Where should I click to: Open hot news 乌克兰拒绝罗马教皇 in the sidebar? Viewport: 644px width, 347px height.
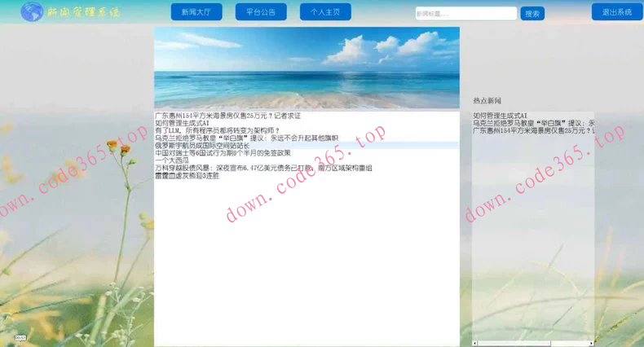(533, 123)
